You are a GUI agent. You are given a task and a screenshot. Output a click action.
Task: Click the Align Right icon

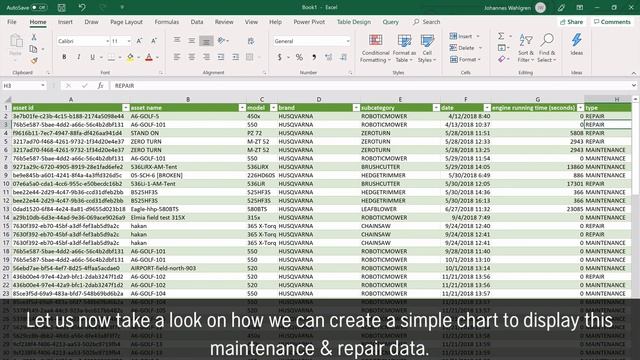point(206,57)
